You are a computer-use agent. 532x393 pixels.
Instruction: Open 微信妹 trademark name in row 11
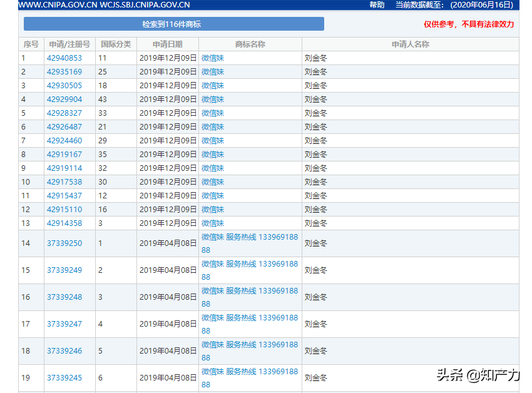click(x=213, y=196)
